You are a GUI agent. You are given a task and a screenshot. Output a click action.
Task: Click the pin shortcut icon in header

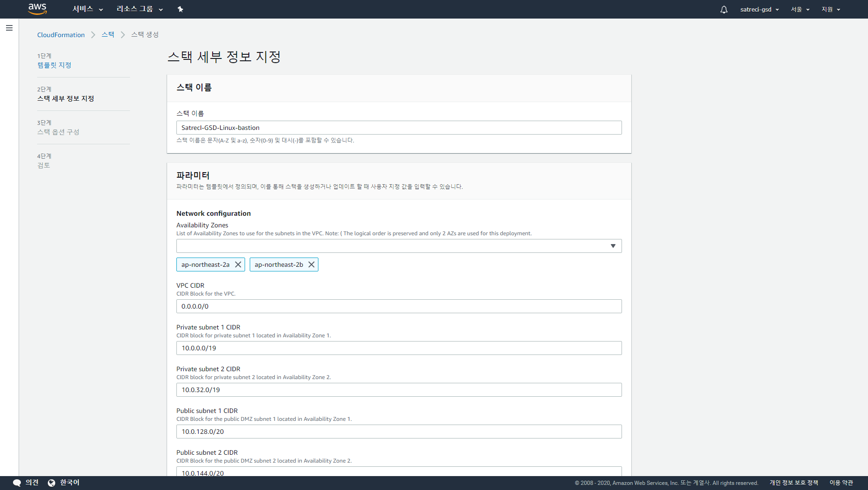click(181, 9)
